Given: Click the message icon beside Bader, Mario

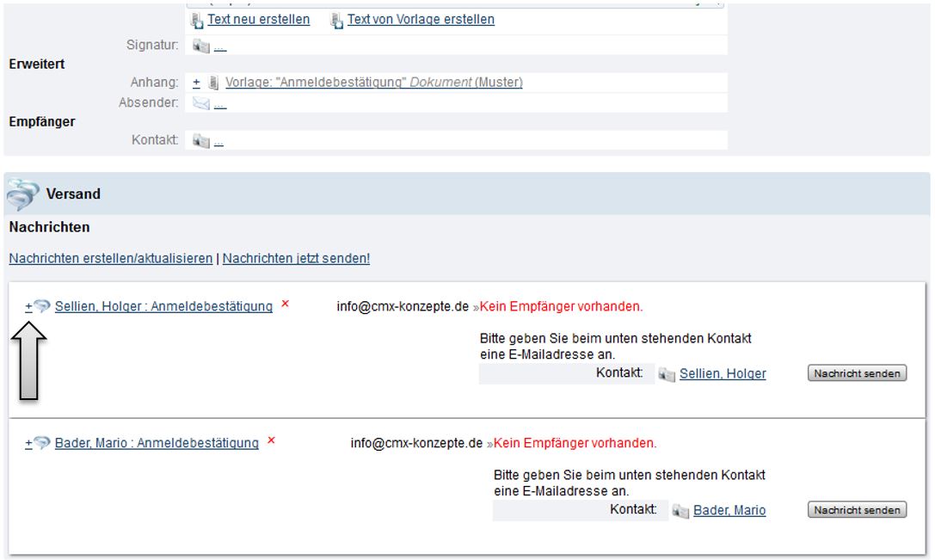Looking at the screenshot, I should pyautogui.click(x=42, y=443).
